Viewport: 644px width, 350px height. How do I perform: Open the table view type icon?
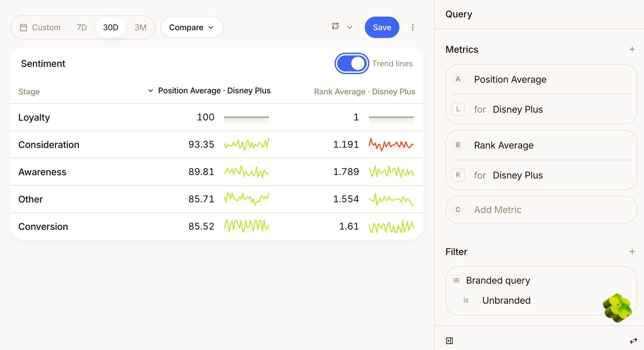coord(336,26)
